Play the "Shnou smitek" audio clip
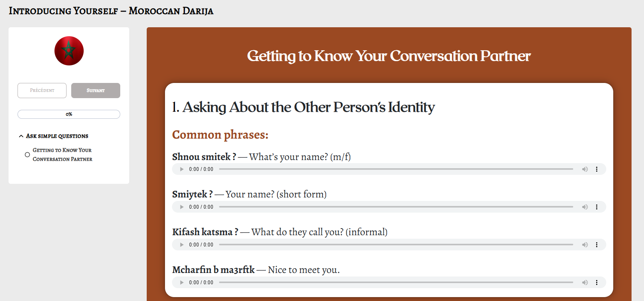 tap(182, 169)
